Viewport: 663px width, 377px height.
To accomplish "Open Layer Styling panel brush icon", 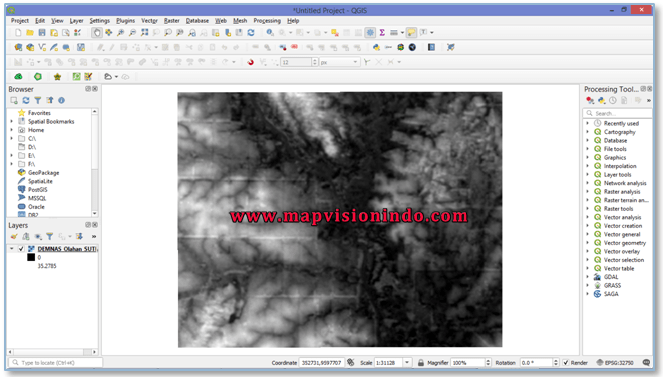I will (14, 236).
